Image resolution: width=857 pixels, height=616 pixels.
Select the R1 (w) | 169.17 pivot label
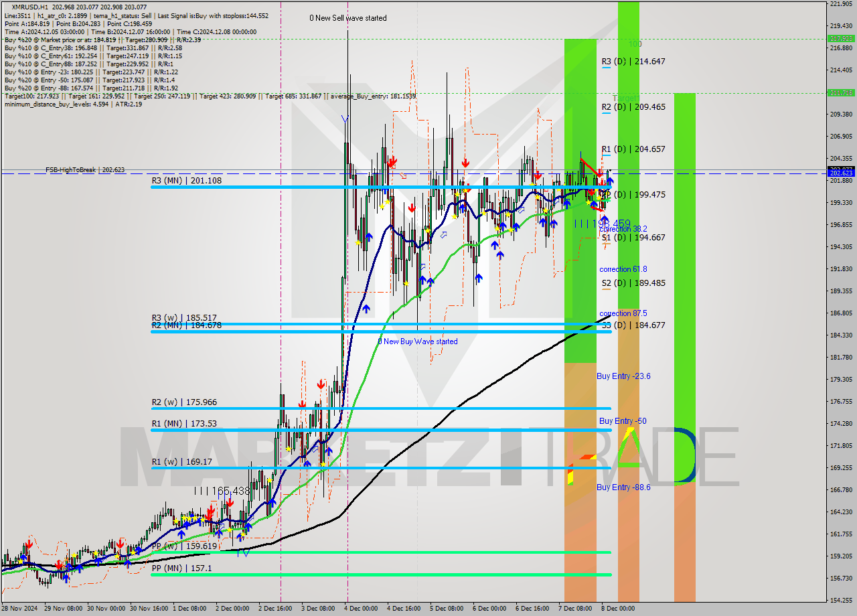181,461
